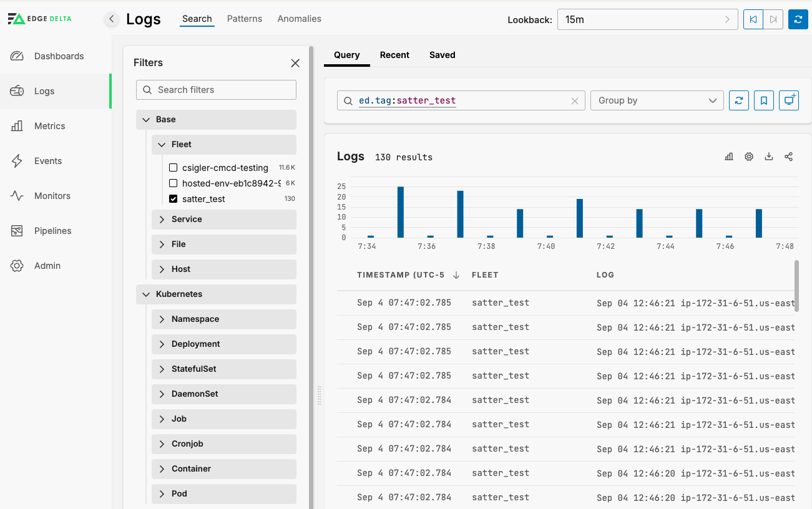The height and width of the screenshot is (509, 812).
Task: Save query using the bookmark icon
Action: click(764, 100)
